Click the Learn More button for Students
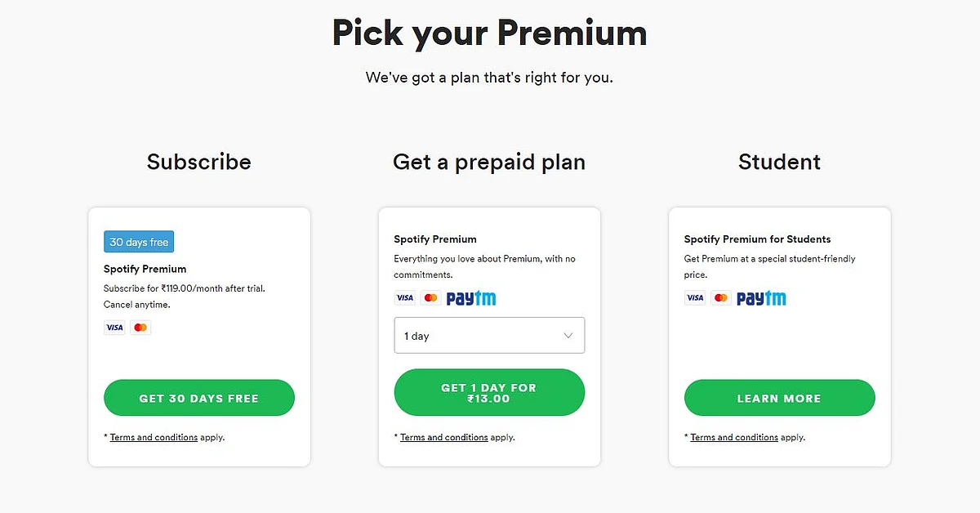The height and width of the screenshot is (513, 980). [779, 398]
